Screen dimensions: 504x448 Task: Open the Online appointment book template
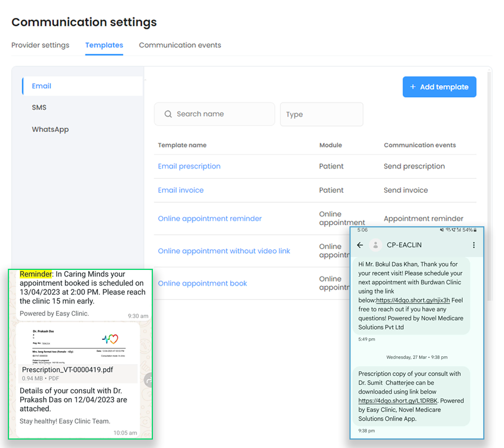point(203,283)
